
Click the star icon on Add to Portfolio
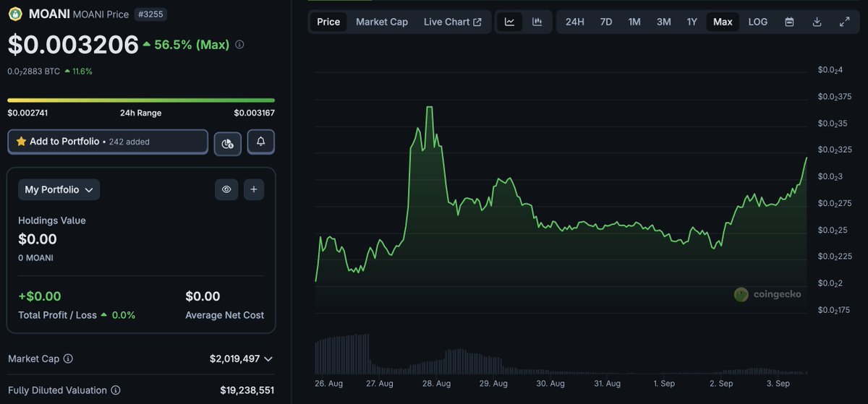(21, 142)
